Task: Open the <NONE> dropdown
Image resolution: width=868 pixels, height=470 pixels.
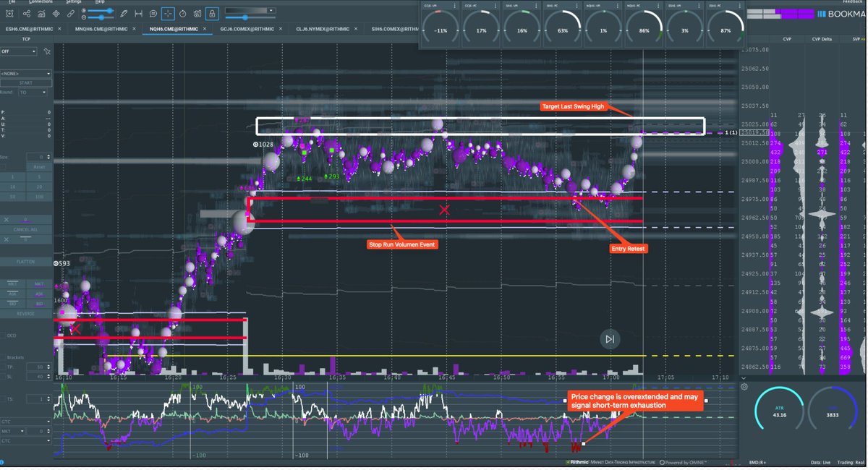Action: pos(26,74)
